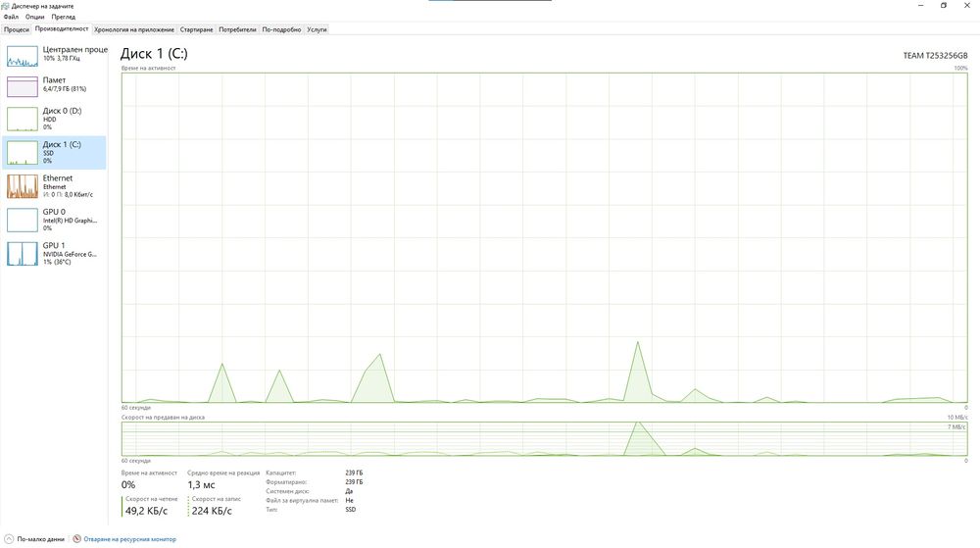
Task: Click the Капацитет 239 ГБ value
Action: (x=354, y=473)
